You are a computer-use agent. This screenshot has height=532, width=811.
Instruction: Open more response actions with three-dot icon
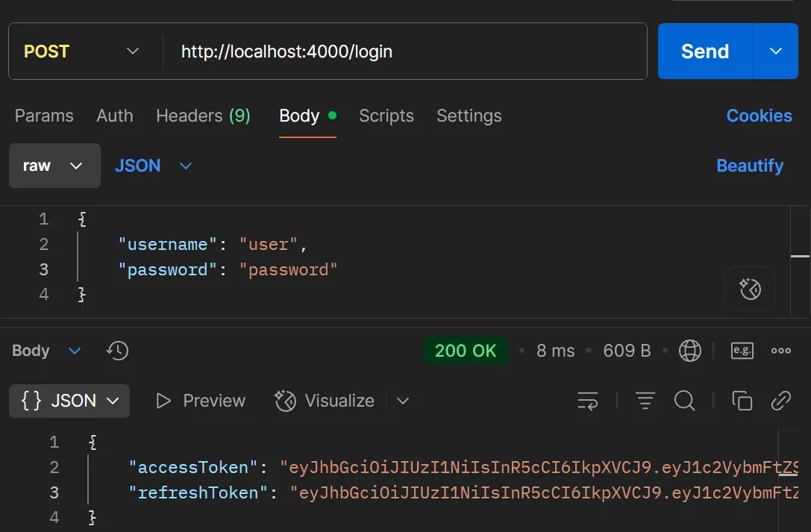(780, 350)
